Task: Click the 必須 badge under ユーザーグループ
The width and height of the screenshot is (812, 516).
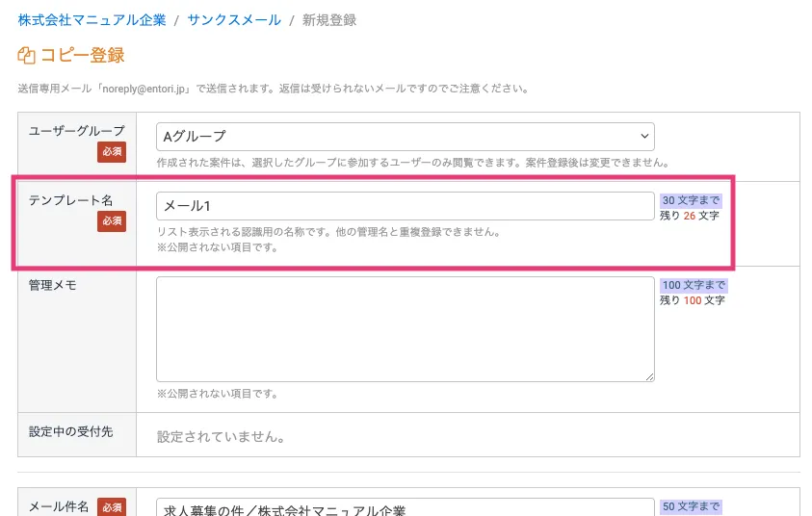Action: pyautogui.click(x=111, y=151)
